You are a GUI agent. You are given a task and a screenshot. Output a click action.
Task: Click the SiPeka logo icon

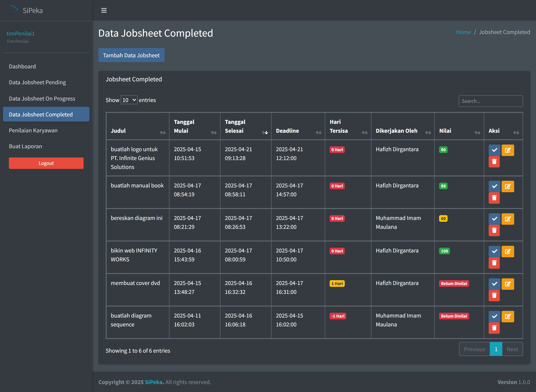click(x=14, y=10)
